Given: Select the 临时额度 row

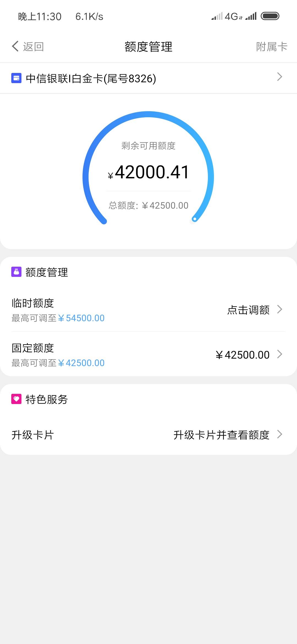Looking at the screenshot, I should 148,310.
